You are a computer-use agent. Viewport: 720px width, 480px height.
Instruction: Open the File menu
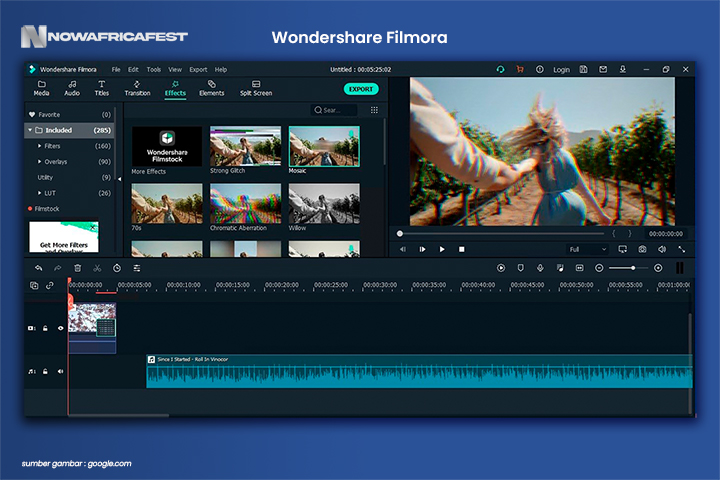(116, 69)
